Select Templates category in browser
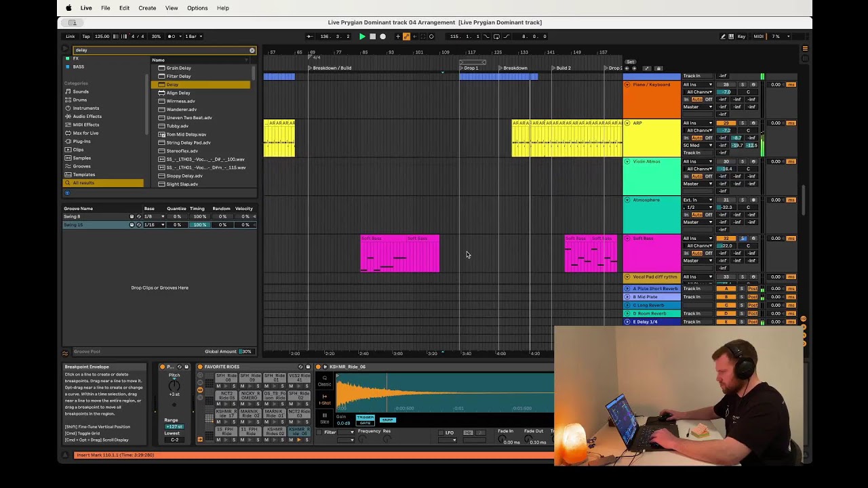This screenshot has width=868, height=488. click(84, 174)
